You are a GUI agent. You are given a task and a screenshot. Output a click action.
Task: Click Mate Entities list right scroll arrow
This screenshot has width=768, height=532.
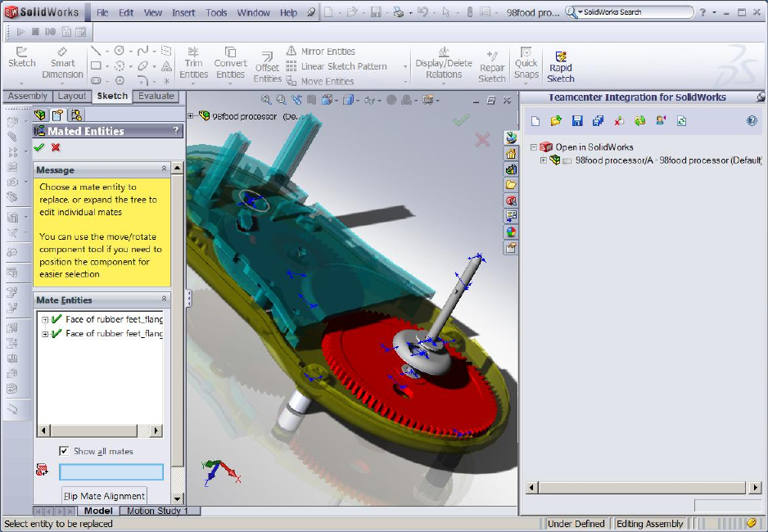(x=156, y=431)
